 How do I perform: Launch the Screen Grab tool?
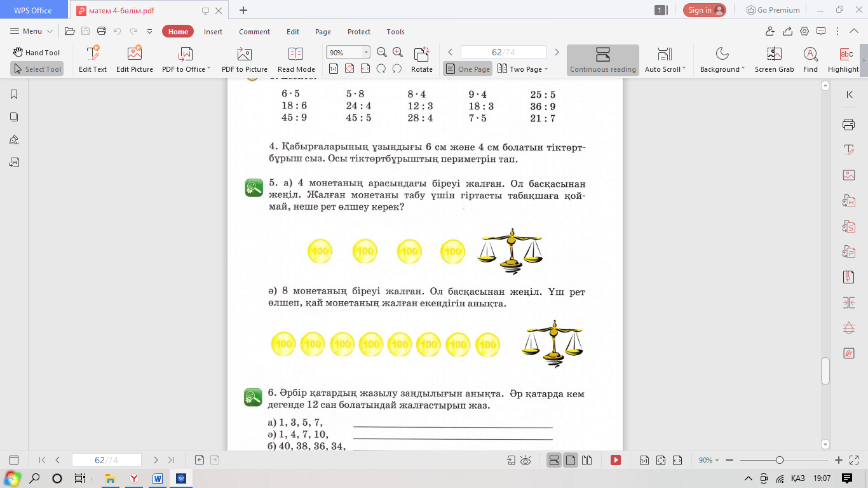[x=774, y=54]
